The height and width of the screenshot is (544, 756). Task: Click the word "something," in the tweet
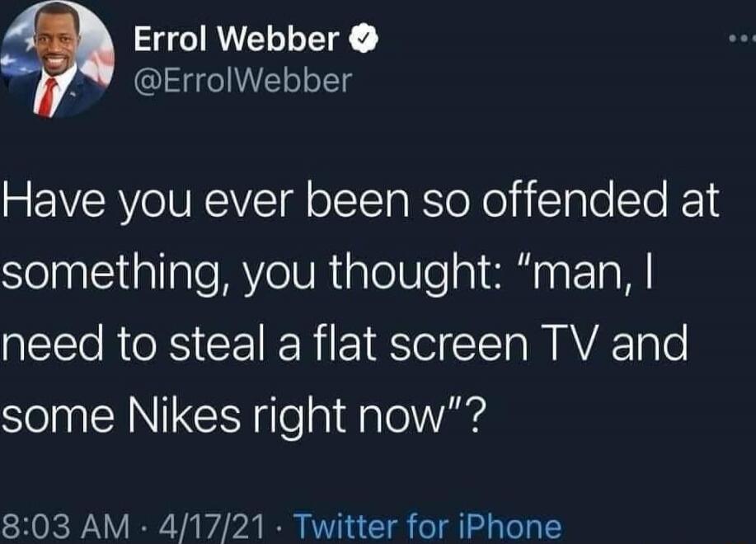point(117,272)
